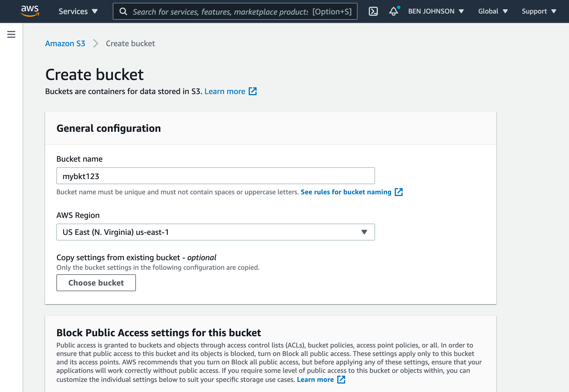Expand the BEN JOHNSON account menu
The width and height of the screenshot is (569, 392).
coord(436,11)
